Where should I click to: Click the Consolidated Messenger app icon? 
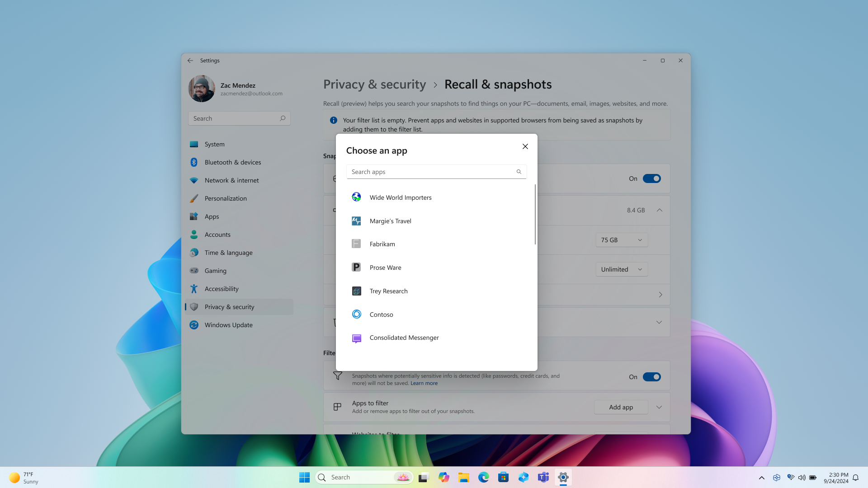pyautogui.click(x=356, y=337)
